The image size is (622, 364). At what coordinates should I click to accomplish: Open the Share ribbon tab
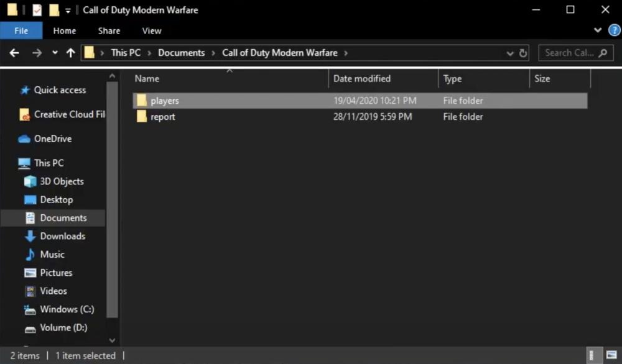pos(109,30)
